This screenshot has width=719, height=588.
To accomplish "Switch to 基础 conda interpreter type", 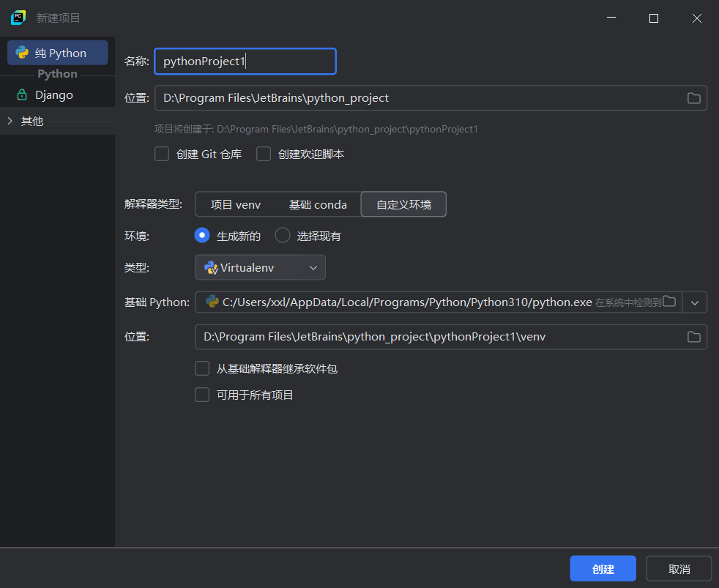I will point(318,204).
